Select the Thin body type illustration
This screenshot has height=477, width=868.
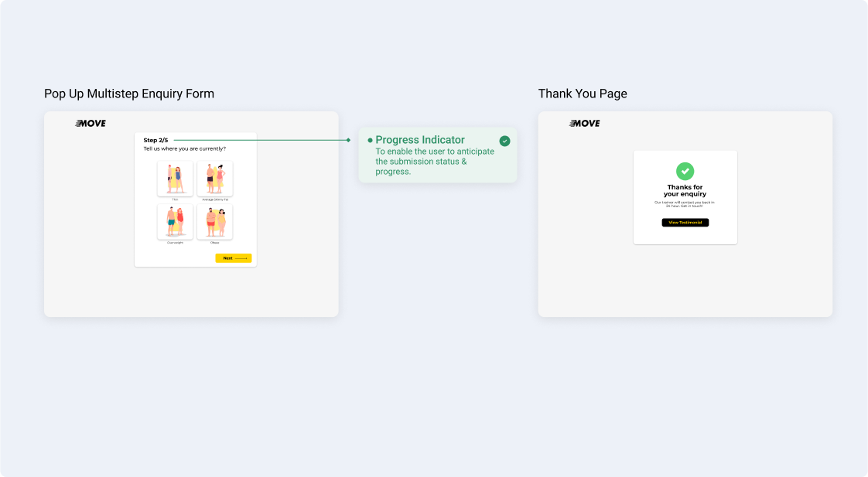(x=175, y=179)
